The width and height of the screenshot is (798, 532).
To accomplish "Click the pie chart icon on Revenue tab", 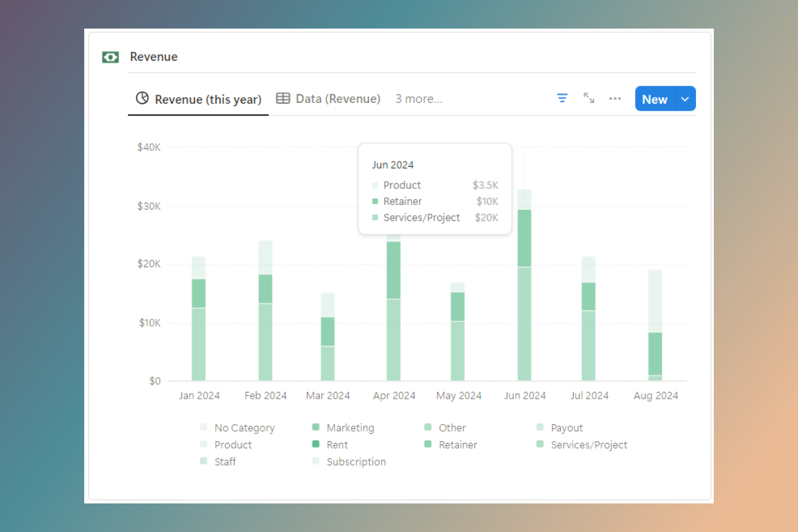I will [x=142, y=98].
